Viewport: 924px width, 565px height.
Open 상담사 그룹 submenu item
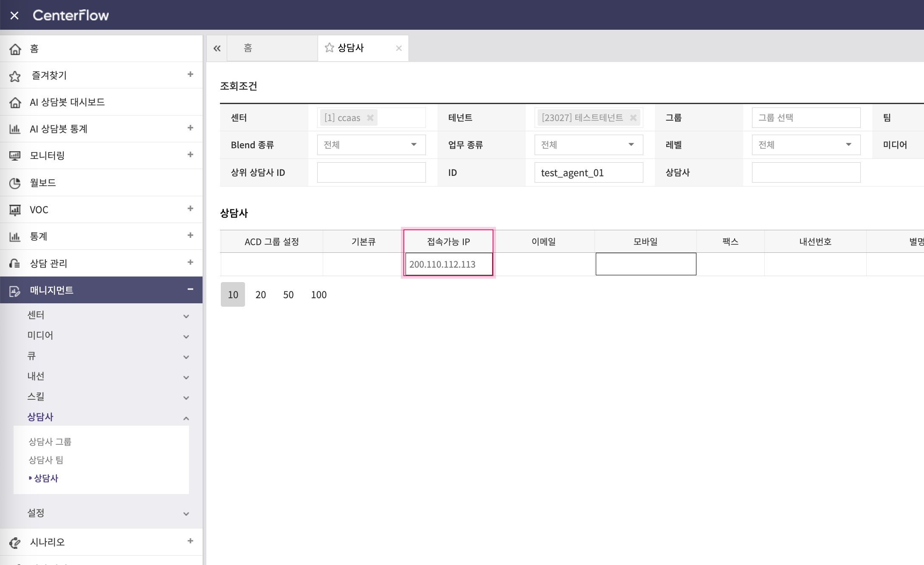pyautogui.click(x=50, y=442)
